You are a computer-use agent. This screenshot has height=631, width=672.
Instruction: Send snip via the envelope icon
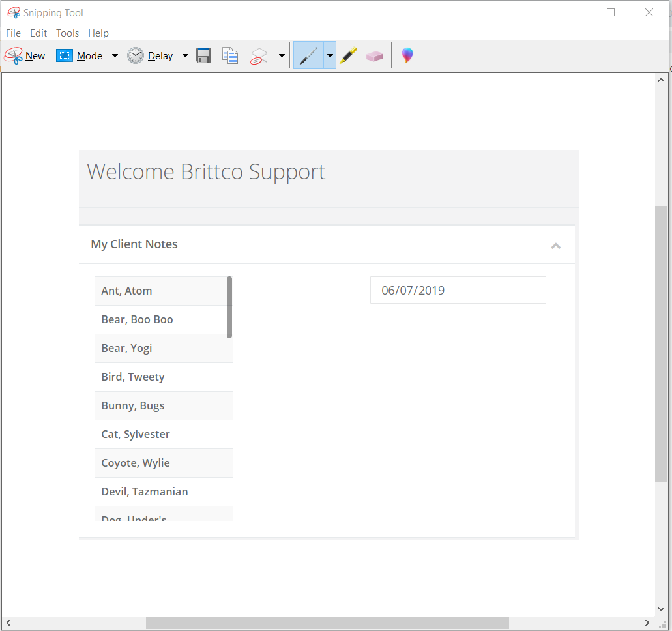point(259,56)
